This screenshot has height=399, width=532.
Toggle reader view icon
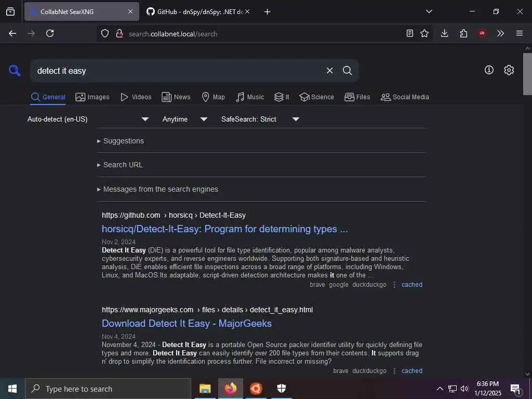point(410,33)
